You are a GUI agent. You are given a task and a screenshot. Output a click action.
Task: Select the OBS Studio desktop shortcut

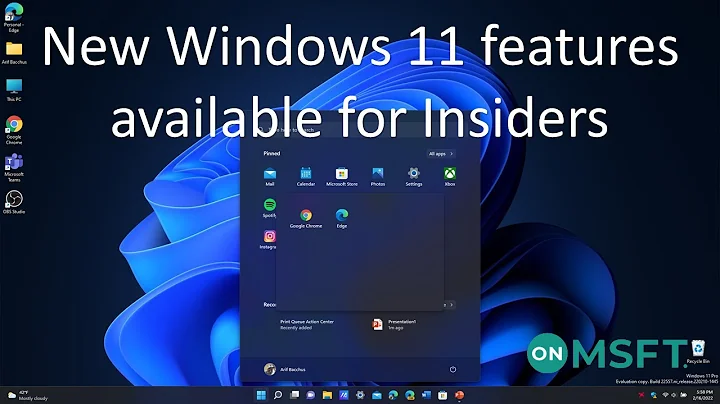[x=14, y=202]
